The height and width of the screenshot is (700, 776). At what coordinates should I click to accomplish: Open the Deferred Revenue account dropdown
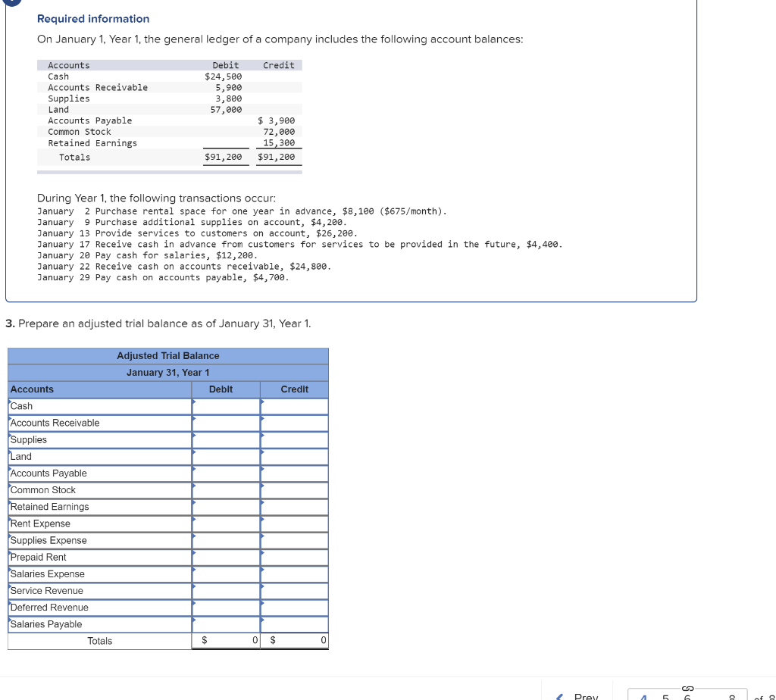pyautogui.click(x=99, y=608)
